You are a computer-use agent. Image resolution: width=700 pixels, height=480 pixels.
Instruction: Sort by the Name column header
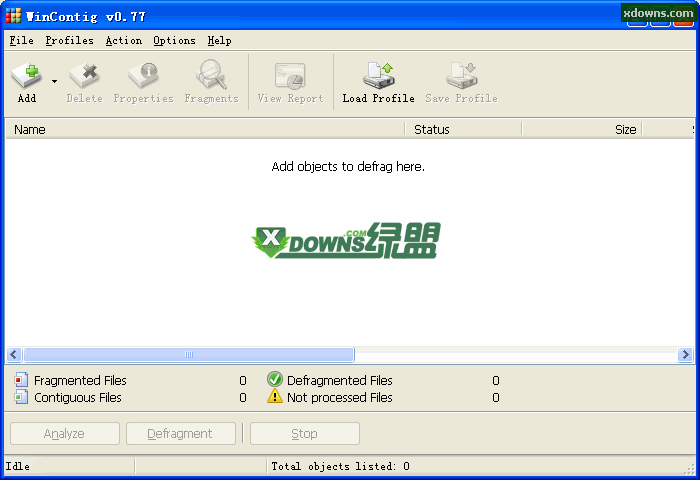coord(205,129)
